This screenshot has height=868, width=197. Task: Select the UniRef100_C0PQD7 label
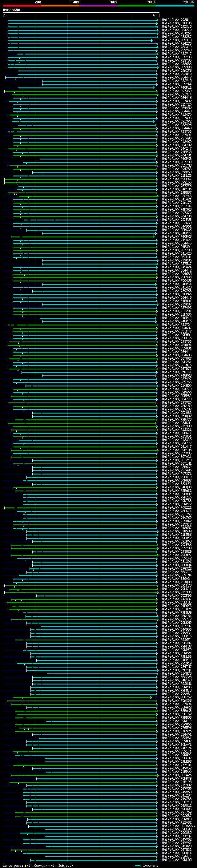[177, 481]
